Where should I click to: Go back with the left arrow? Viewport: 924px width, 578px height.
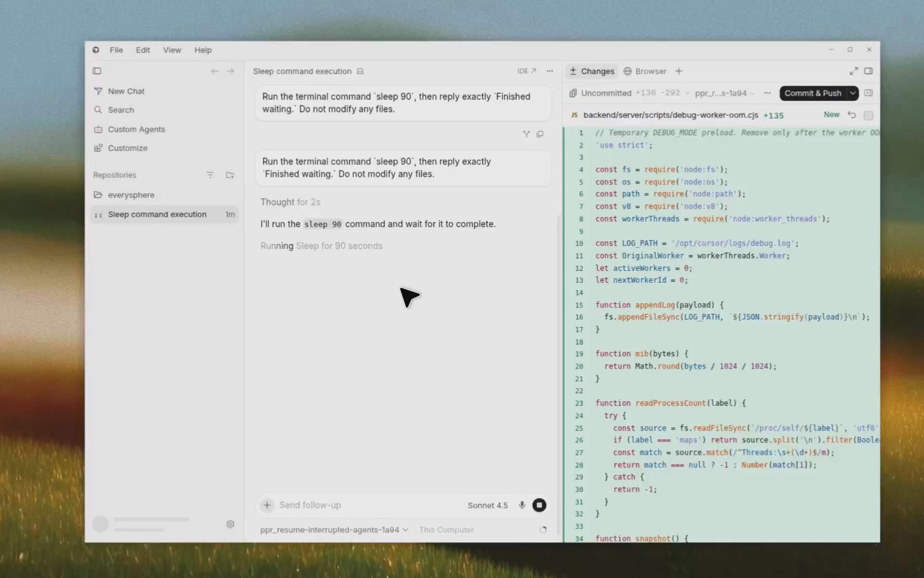[x=215, y=71]
